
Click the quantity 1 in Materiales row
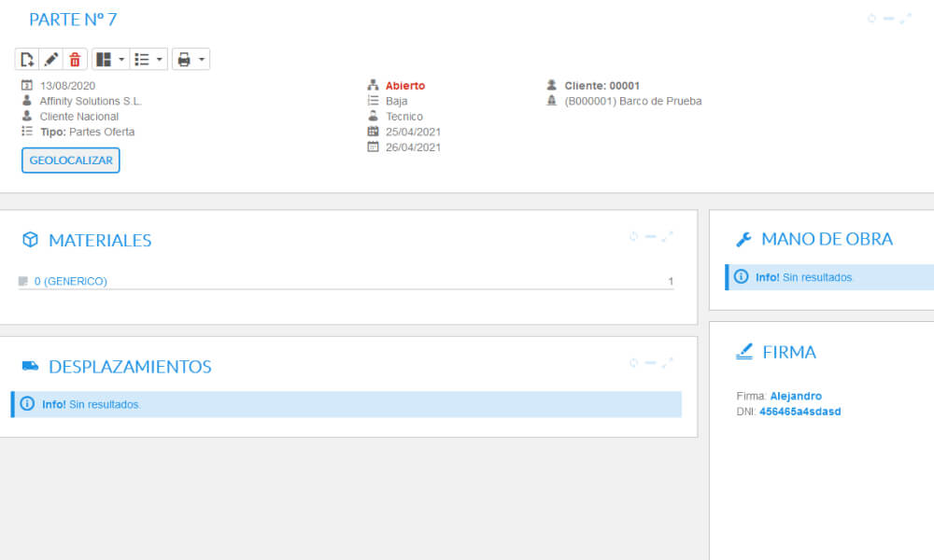[671, 282]
